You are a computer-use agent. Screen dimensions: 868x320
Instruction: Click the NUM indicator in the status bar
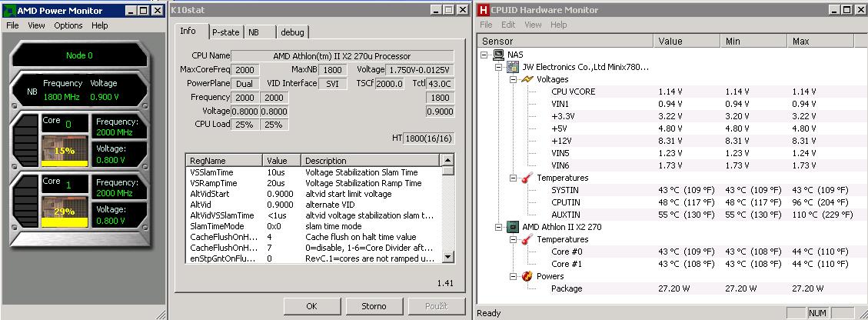pos(817,313)
